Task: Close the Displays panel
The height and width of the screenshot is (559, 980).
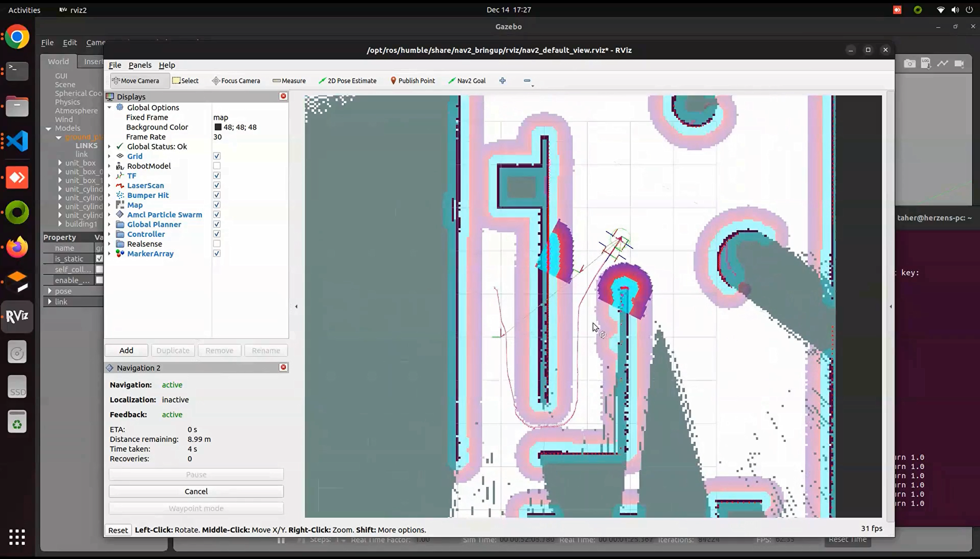Action: 283,96
